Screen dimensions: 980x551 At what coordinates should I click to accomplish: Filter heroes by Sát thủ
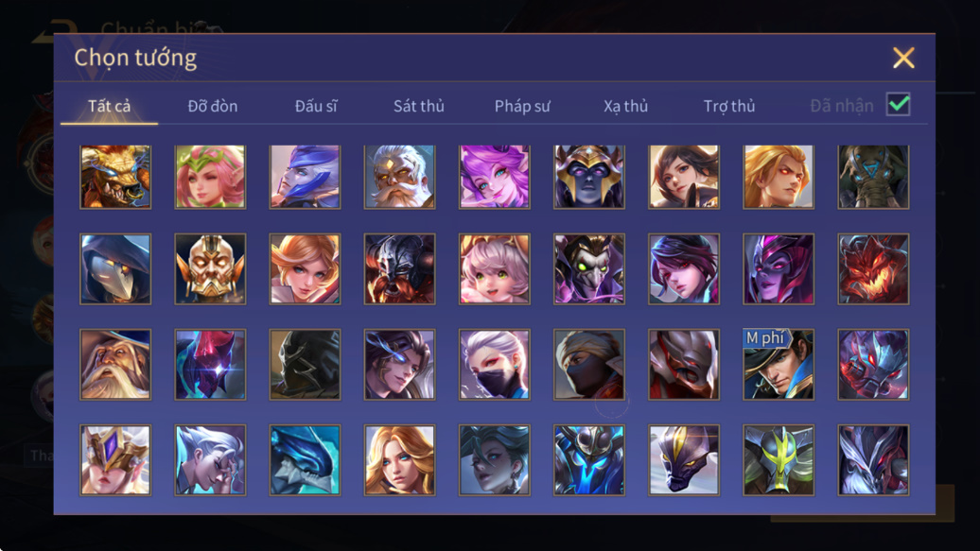[x=419, y=106]
